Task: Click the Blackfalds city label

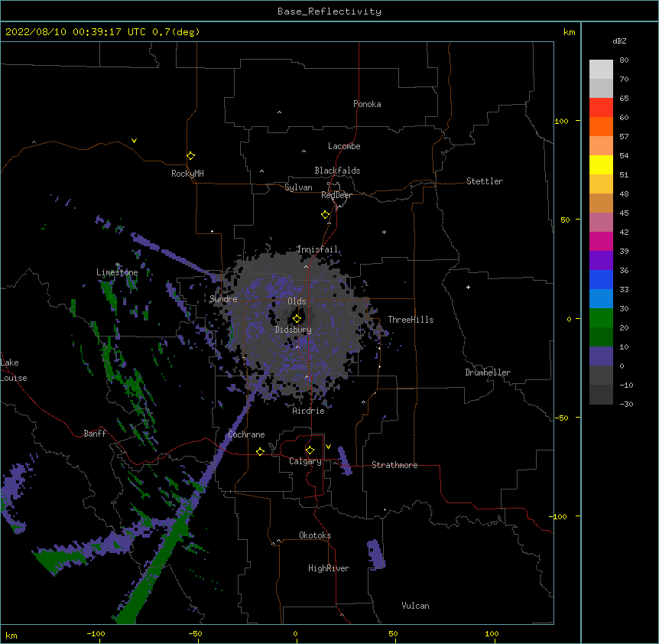Action: click(337, 171)
